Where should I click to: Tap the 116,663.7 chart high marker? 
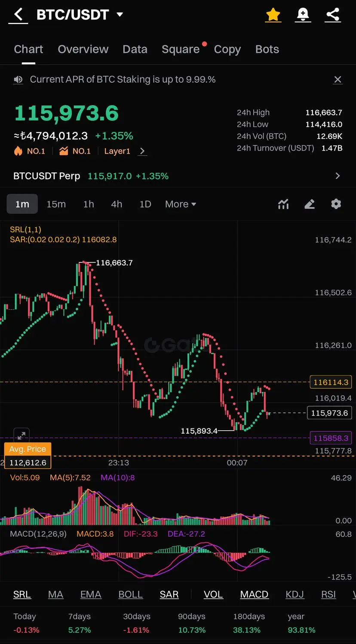[x=114, y=263]
